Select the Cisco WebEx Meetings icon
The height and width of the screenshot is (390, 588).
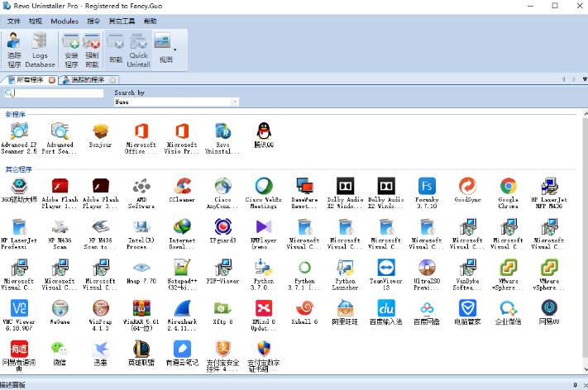(x=264, y=186)
